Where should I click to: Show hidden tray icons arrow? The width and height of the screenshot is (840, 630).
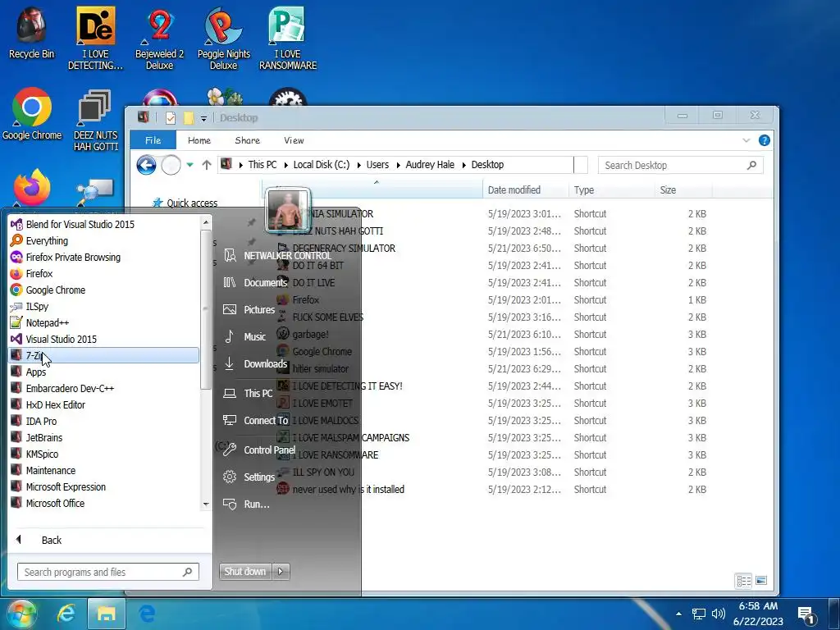(x=678, y=614)
